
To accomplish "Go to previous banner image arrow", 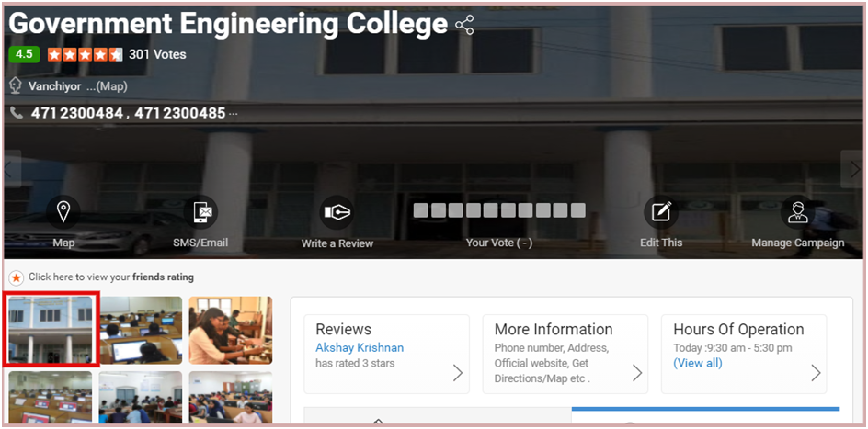I will coord(12,169).
